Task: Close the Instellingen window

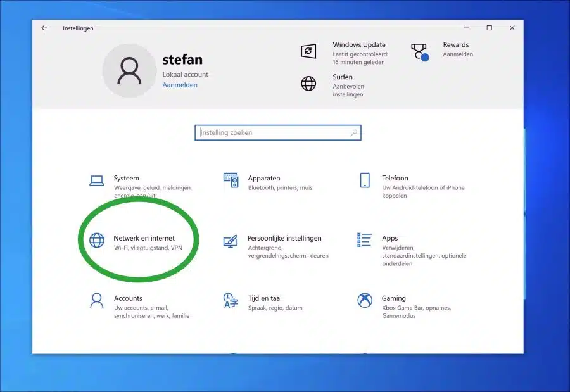Action: 512,28
